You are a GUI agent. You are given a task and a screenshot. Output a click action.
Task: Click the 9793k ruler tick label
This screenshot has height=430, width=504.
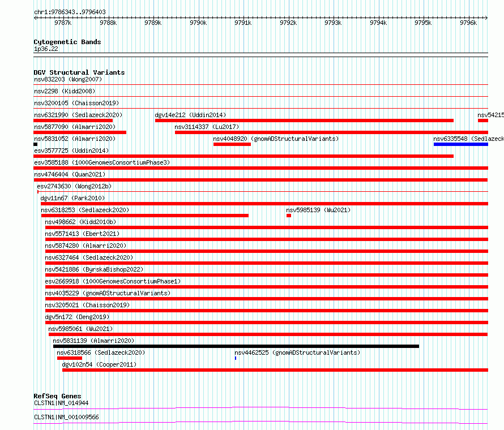pos(333,23)
